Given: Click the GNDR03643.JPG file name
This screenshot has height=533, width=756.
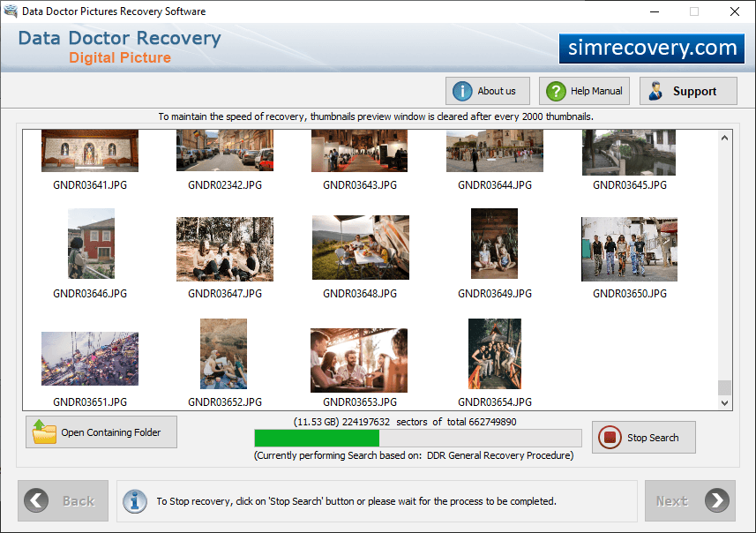Looking at the screenshot, I should click(x=360, y=185).
